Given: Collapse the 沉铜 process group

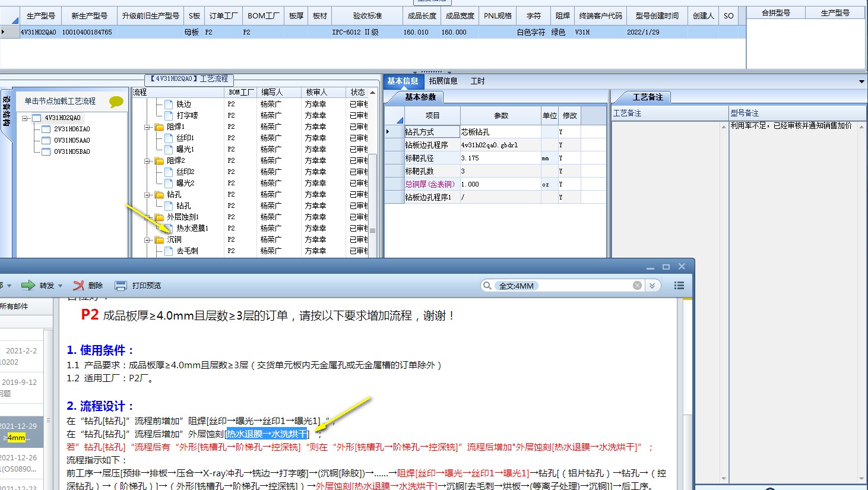Looking at the screenshot, I should 147,240.
